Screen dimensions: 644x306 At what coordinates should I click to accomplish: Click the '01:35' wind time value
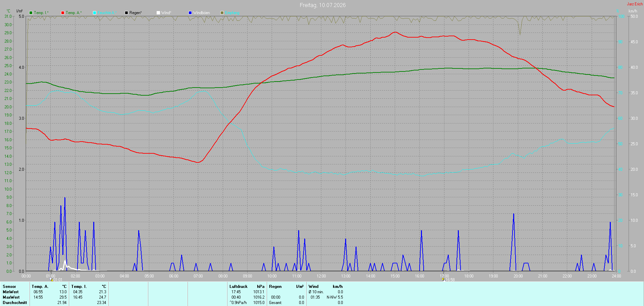click(315, 297)
